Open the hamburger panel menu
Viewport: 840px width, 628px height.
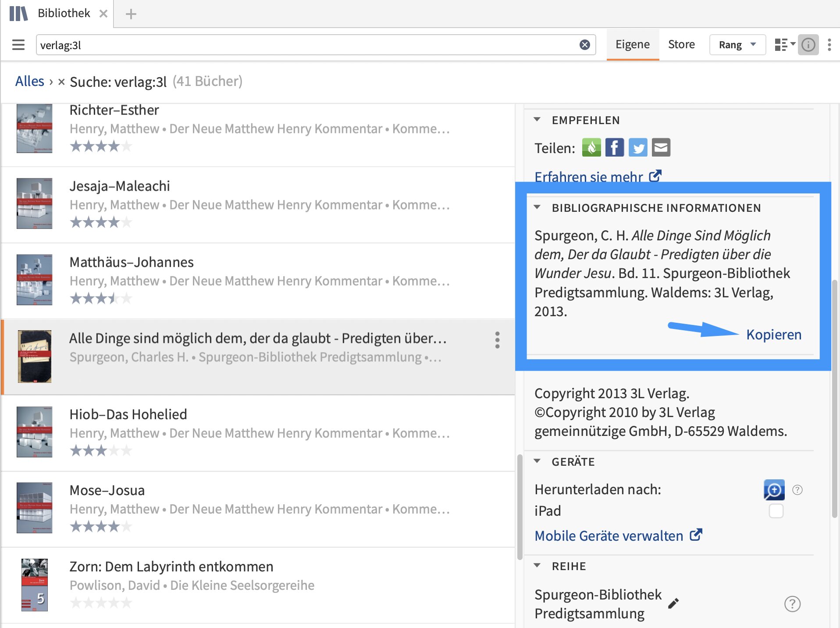coord(18,45)
